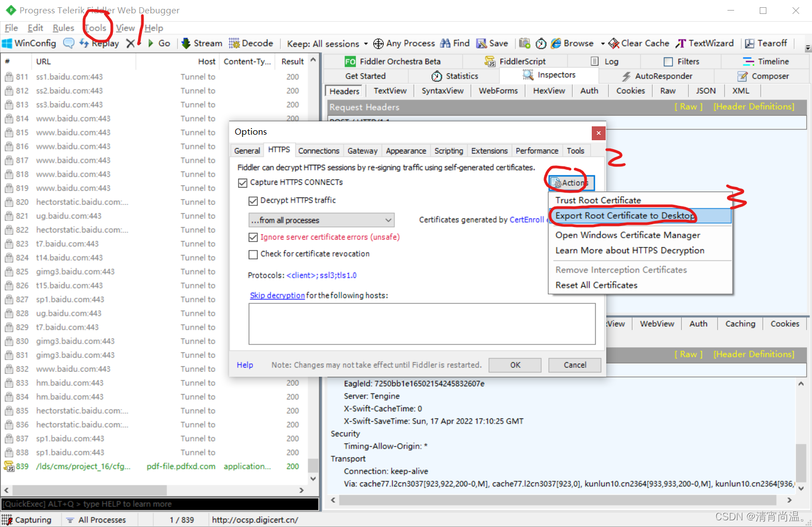Click the Protocols client ssl3 tls1.0 link
The height and width of the screenshot is (527, 812).
click(321, 275)
